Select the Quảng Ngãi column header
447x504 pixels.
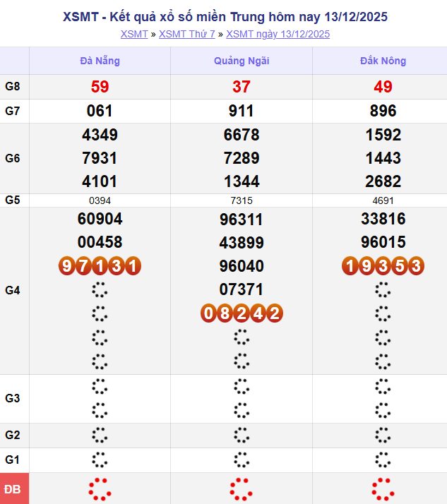tap(242, 61)
